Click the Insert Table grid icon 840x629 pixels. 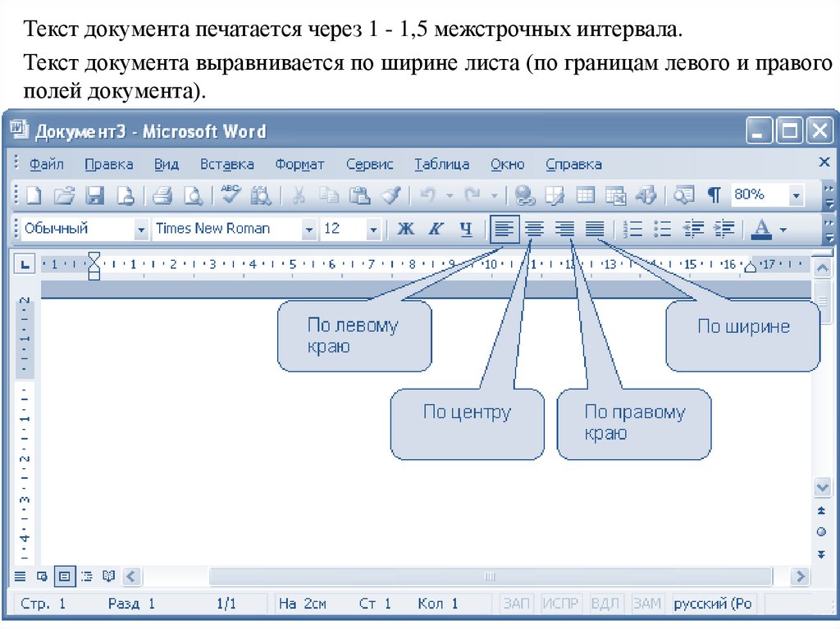tap(585, 195)
